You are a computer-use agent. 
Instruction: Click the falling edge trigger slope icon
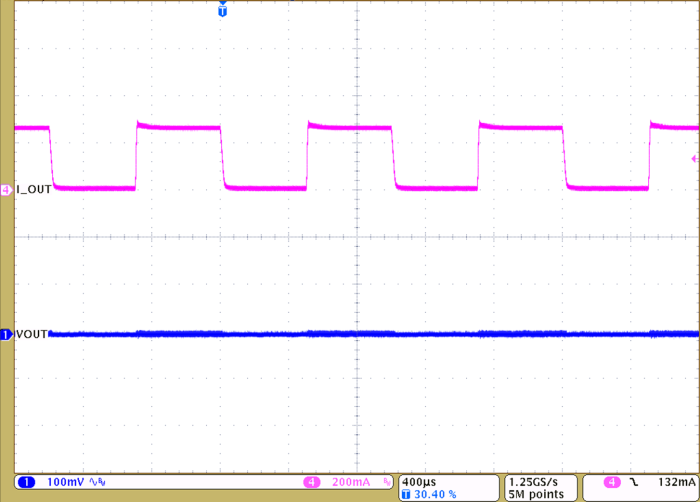pyautogui.click(x=633, y=482)
